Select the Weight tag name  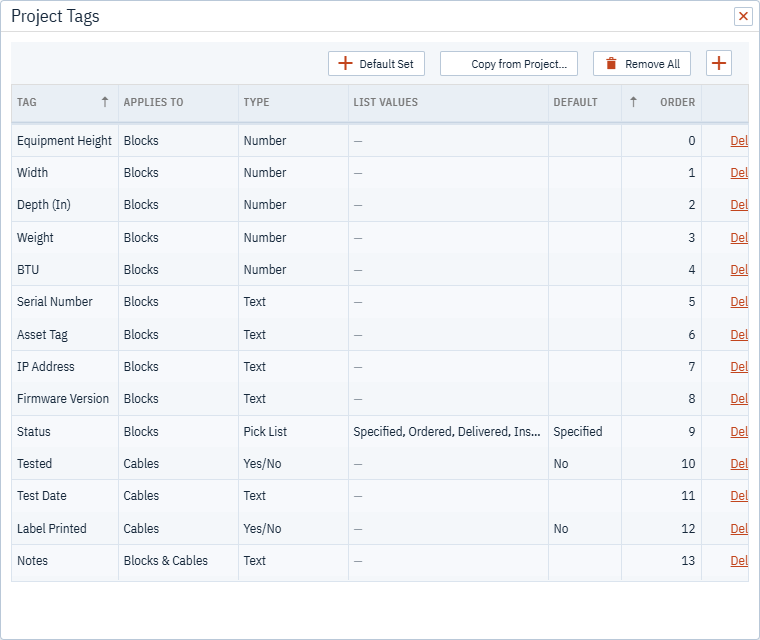tap(35, 238)
